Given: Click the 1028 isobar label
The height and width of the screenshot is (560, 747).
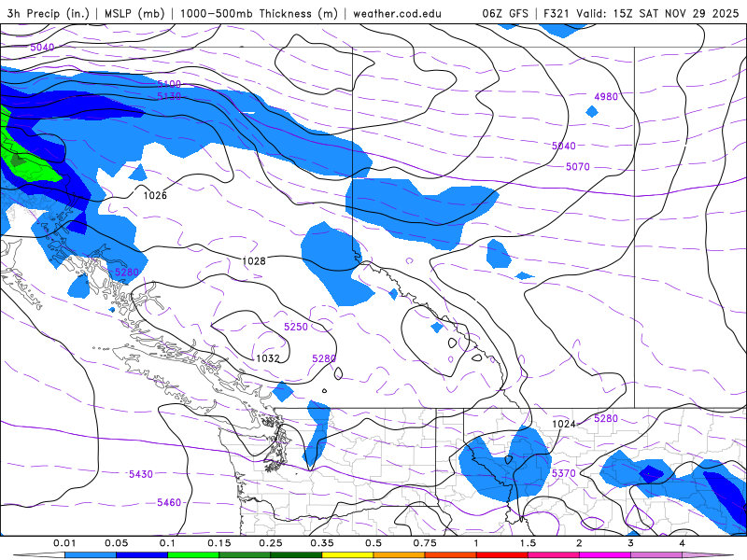Looking at the screenshot, I should click(x=254, y=261).
